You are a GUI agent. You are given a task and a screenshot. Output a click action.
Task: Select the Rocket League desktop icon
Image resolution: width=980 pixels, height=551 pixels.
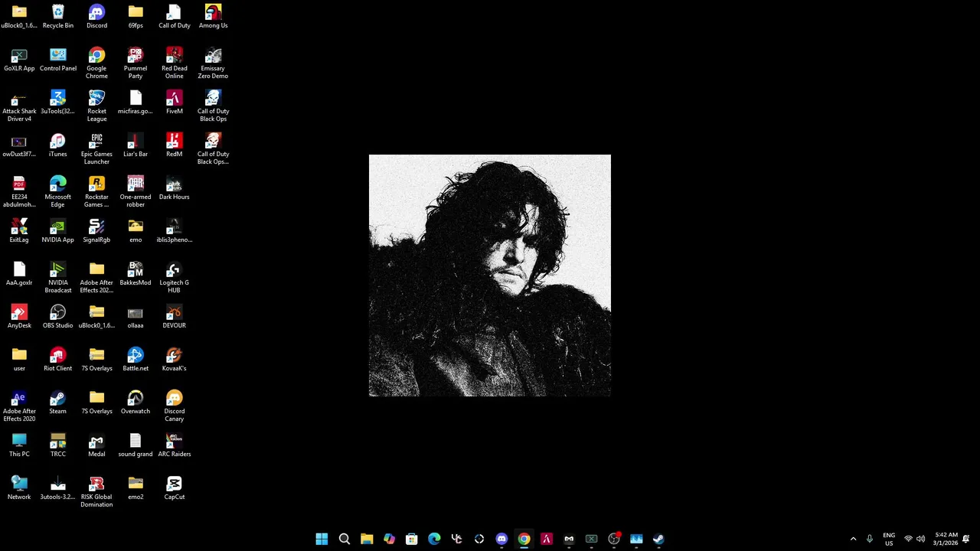point(96,106)
